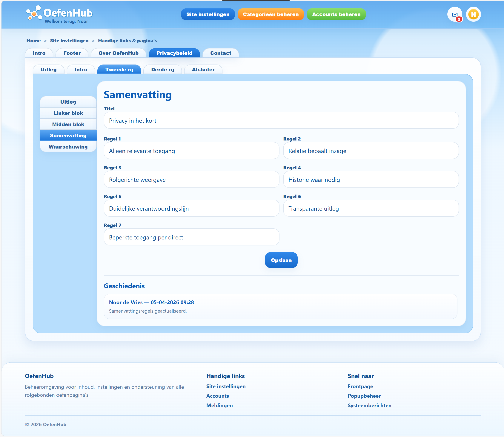Click history entry Noor de Vries 05-04-2026
504x437 pixels.
[281, 307]
